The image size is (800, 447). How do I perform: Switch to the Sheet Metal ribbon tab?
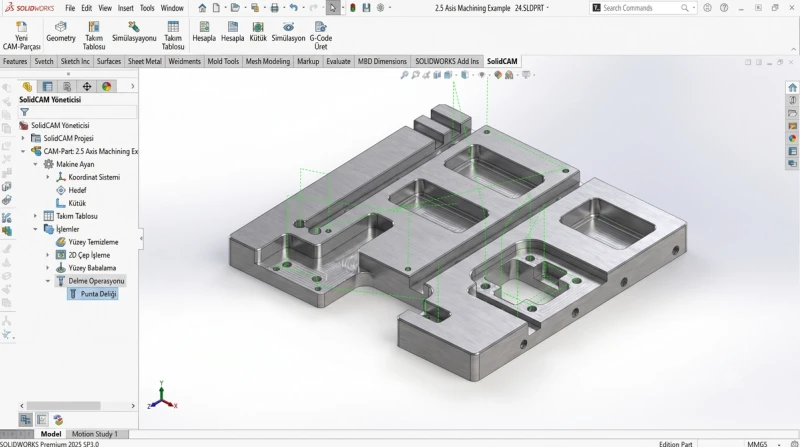144,61
